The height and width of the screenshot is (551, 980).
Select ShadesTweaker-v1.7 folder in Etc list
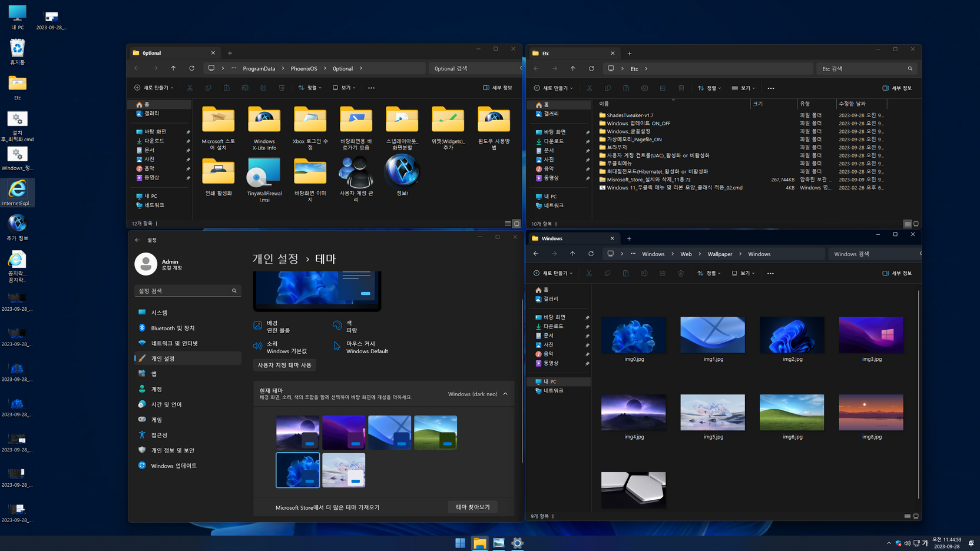tap(630, 115)
